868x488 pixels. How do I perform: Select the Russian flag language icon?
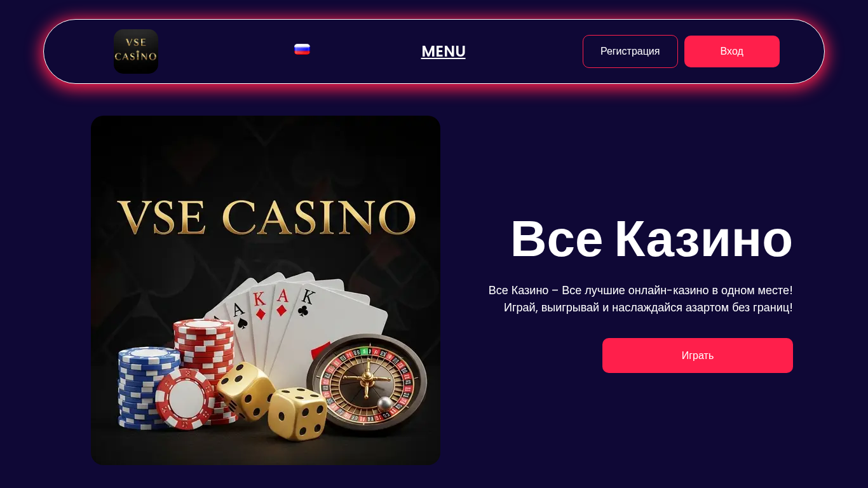click(x=302, y=50)
